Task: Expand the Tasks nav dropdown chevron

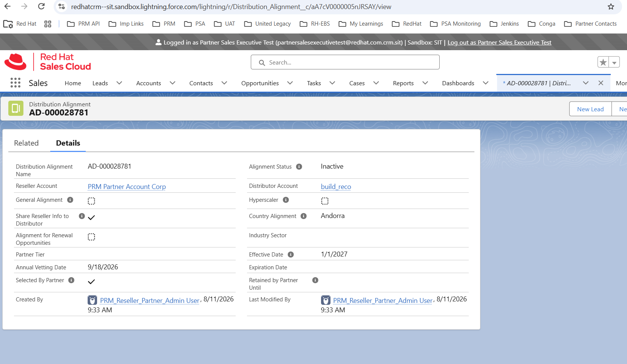Action: coord(332,83)
